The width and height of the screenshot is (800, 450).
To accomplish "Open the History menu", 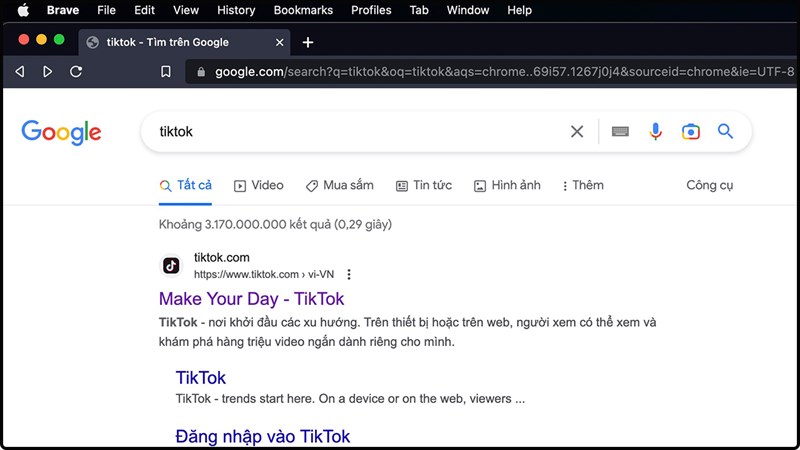I will [x=236, y=10].
